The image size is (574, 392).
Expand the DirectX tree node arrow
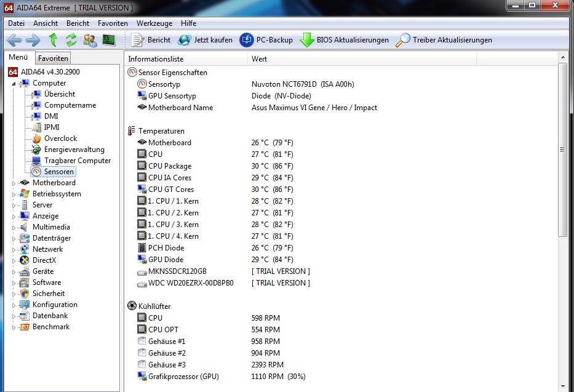(14, 260)
